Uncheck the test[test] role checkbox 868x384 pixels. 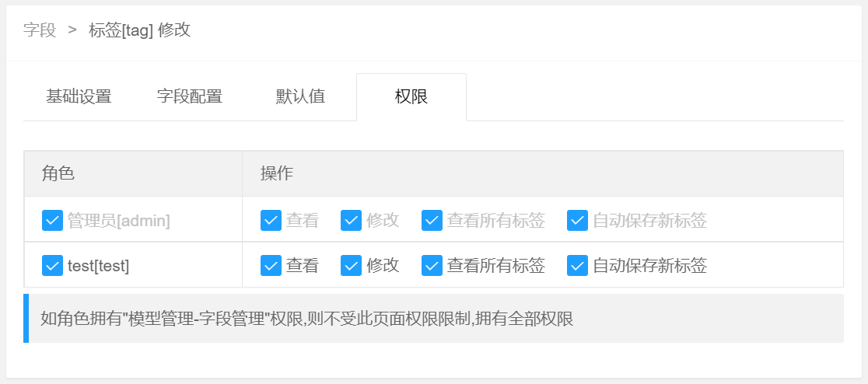tap(52, 266)
